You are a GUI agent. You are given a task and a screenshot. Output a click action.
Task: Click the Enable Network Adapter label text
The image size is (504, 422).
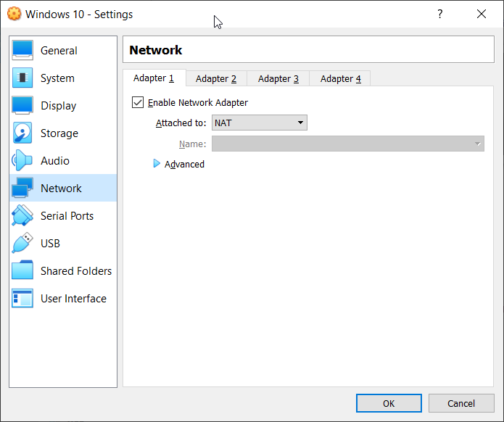[198, 102]
